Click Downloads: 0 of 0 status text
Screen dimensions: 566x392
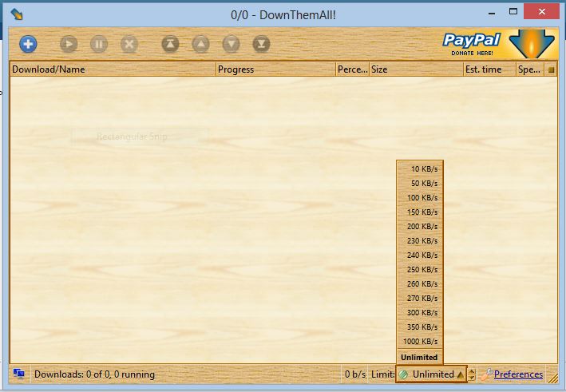coord(94,374)
